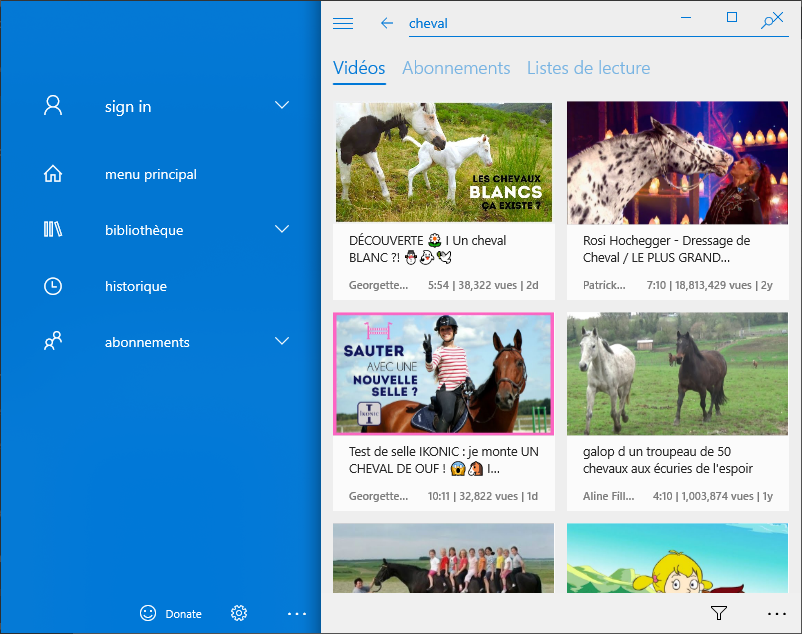Viewport: 802px width, 634px height.
Task: Open video titled Test de selle IKONIC
Action: 443,460
